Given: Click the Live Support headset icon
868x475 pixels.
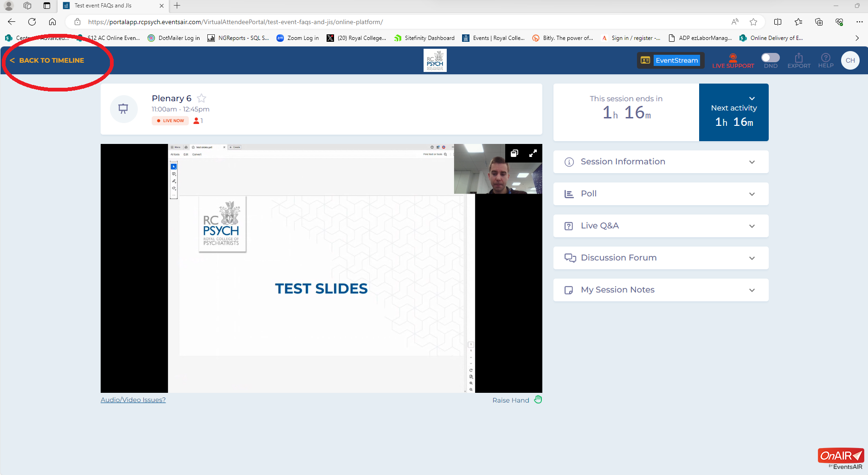Looking at the screenshot, I should click(x=733, y=58).
